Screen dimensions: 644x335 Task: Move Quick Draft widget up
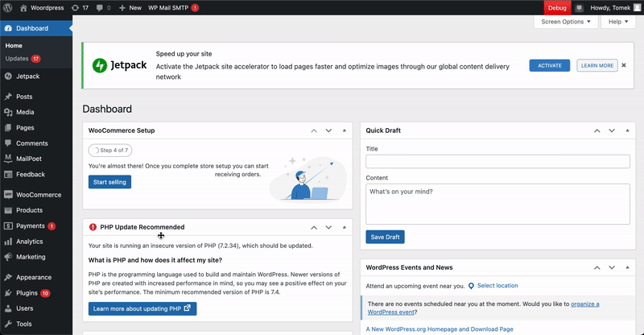click(x=597, y=130)
